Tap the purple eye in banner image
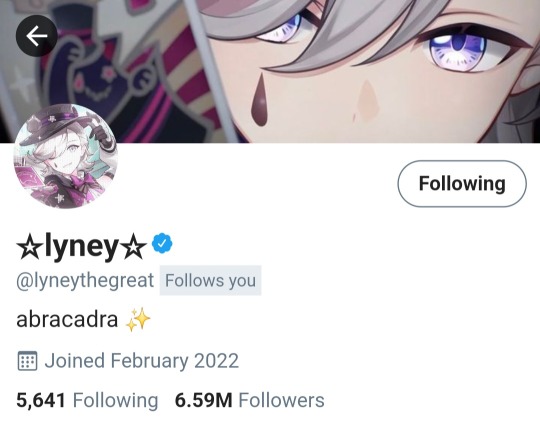This screenshot has height=426, width=540. (457, 52)
